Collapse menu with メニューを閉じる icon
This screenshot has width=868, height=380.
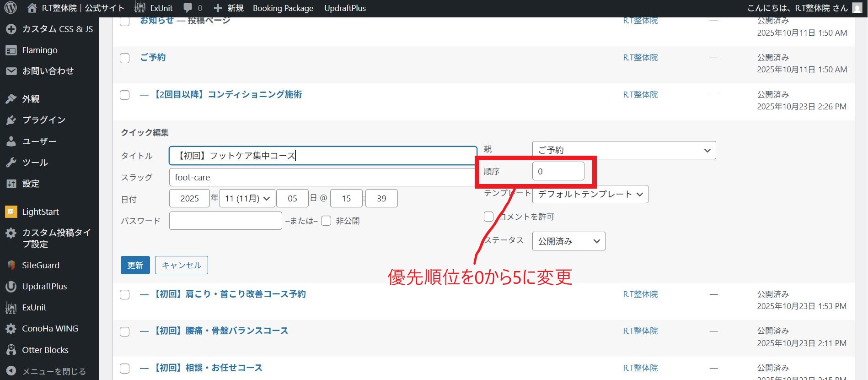click(11, 371)
